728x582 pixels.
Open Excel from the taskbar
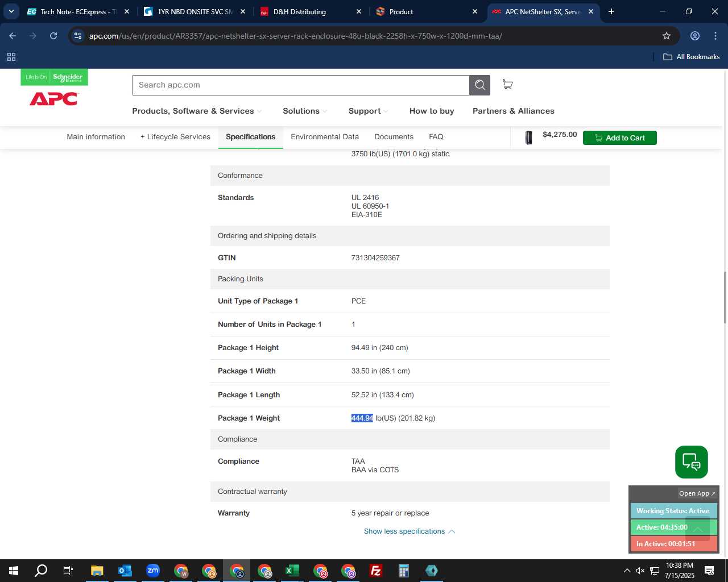(x=292, y=571)
